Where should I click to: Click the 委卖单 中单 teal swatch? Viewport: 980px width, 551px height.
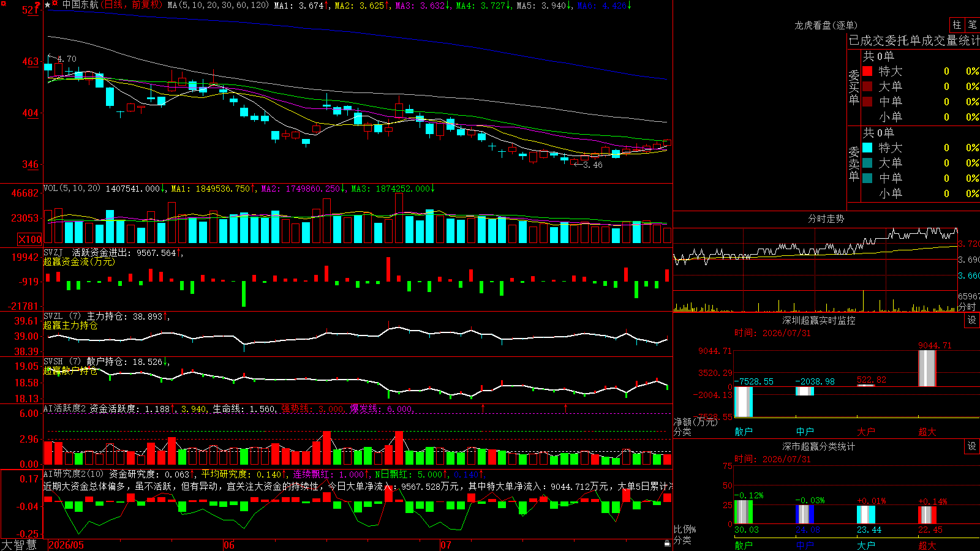coord(867,178)
